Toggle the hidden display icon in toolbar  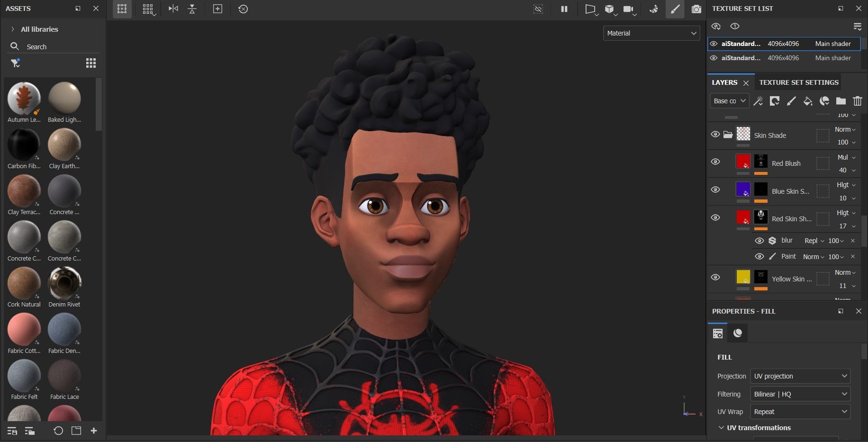click(x=538, y=9)
